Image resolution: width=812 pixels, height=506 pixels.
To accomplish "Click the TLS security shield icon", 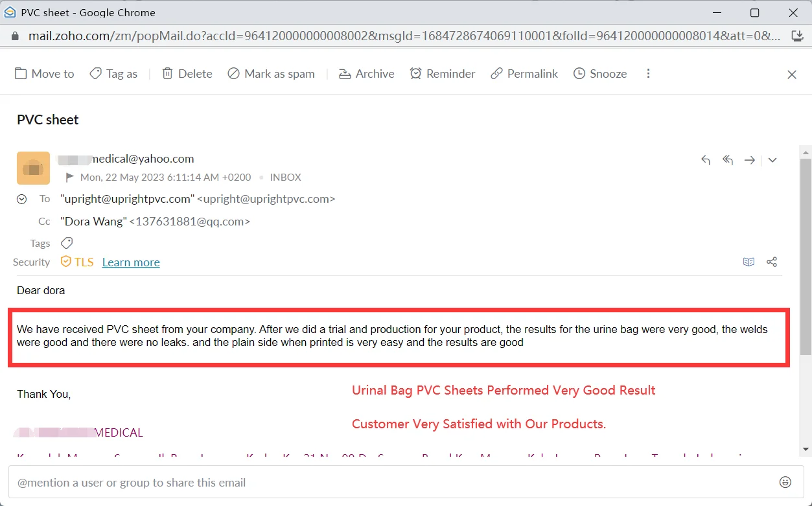I will (65, 262).
